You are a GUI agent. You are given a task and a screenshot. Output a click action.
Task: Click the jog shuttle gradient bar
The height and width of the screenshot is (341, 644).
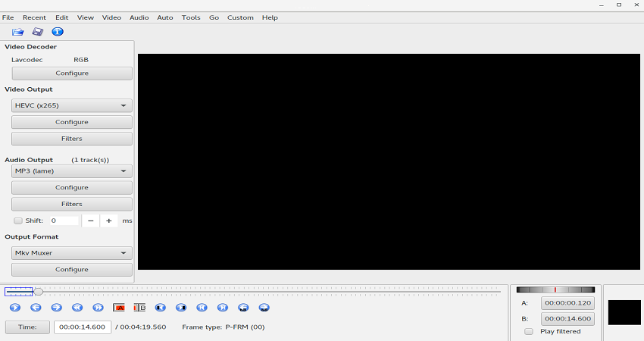pos(555,289)
